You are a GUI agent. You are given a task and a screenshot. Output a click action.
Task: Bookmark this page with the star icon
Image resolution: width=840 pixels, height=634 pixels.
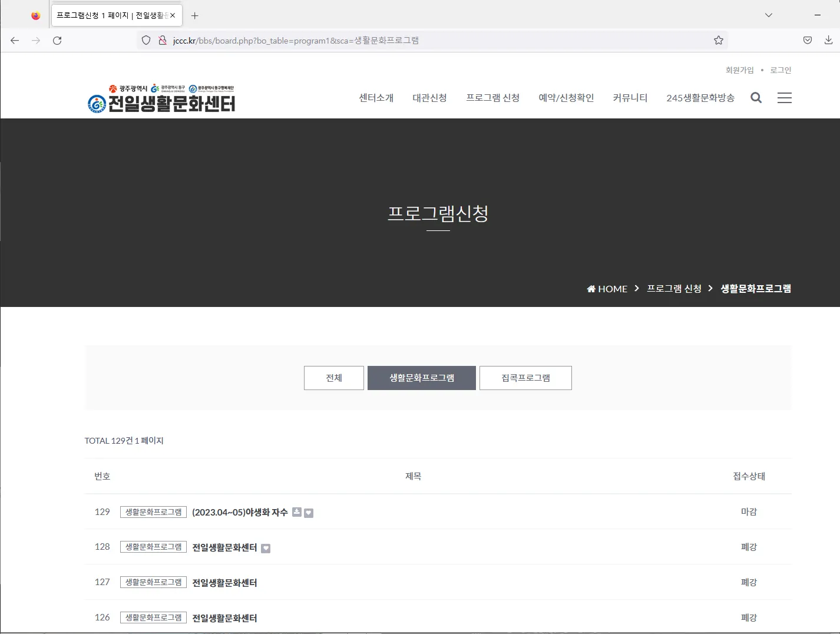[719, 40]
